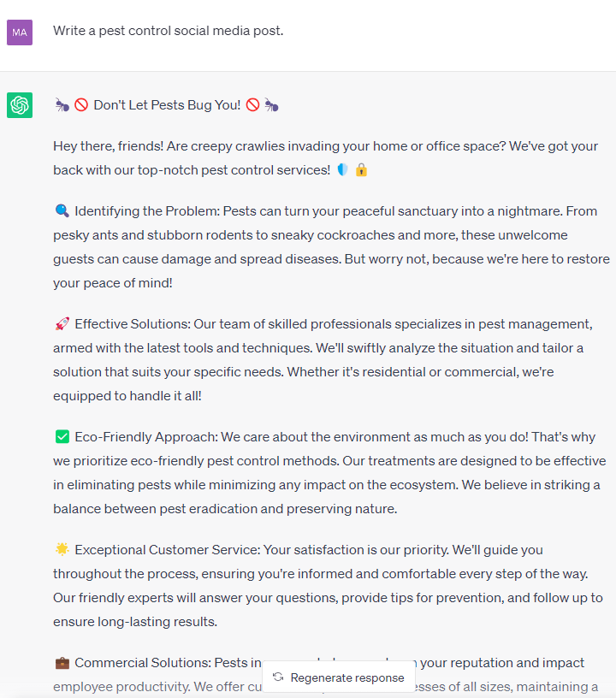Click the magnifying glass emoji before Identifying the Problem

60,210
